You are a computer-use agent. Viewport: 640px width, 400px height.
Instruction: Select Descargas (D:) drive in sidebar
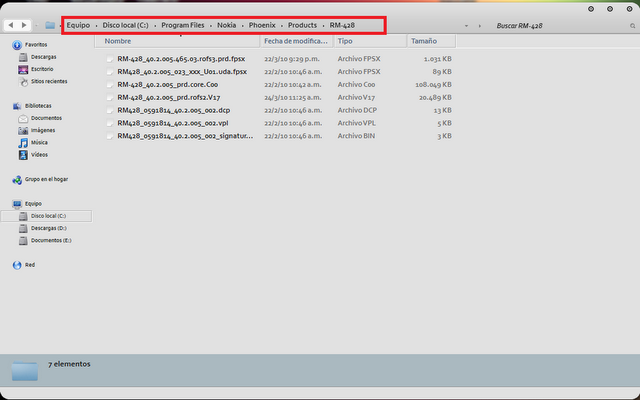click(49, 229)
